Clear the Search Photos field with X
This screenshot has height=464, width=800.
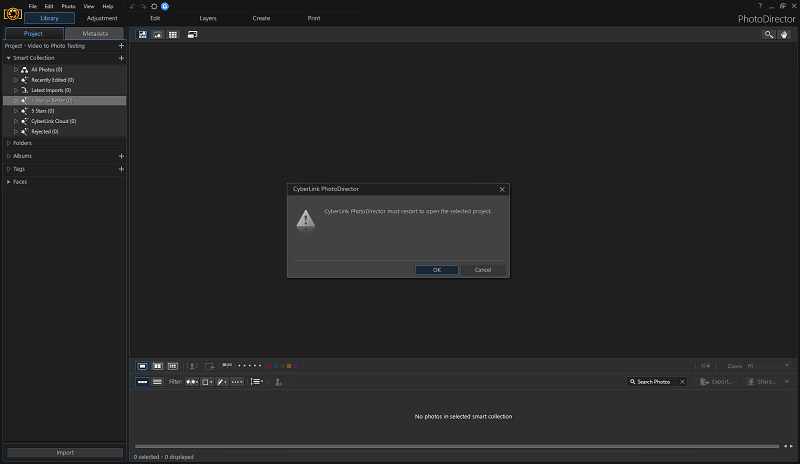[x=682, y=382]
